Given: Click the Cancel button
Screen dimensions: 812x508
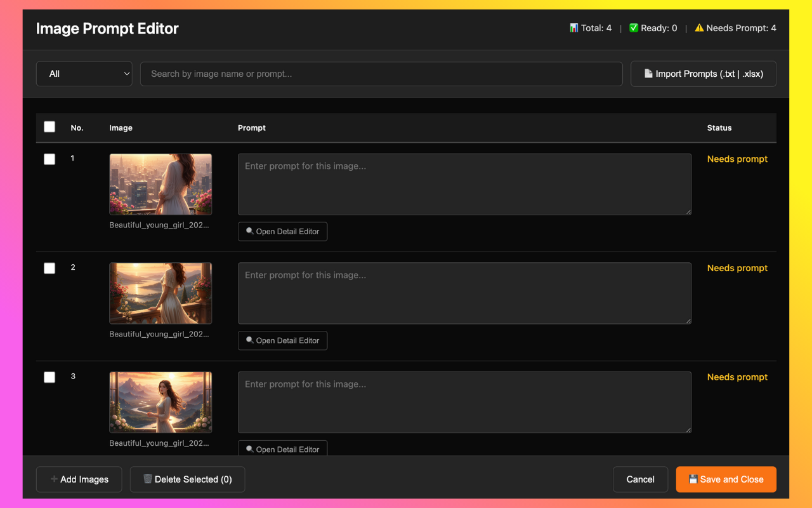Looking at the screenshot, I should [640, 479].
